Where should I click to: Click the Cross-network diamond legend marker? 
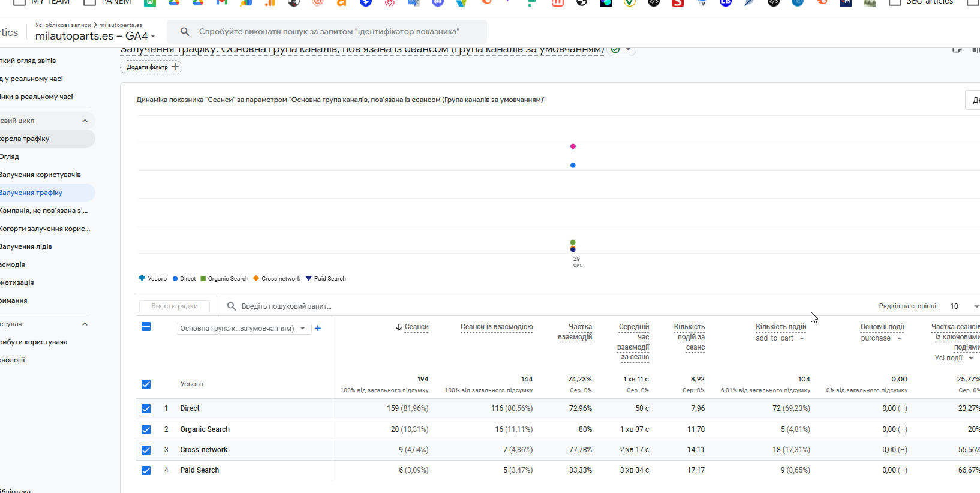(x=256, y=279)
